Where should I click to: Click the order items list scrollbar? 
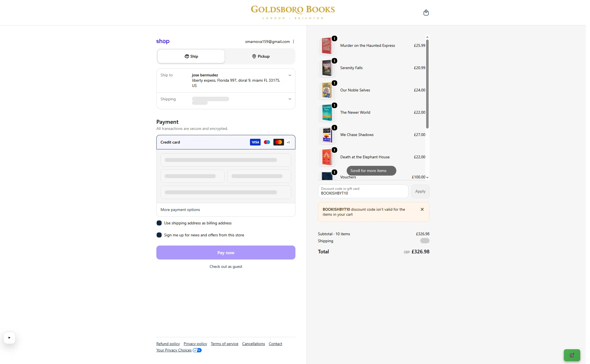pos(427,84)
